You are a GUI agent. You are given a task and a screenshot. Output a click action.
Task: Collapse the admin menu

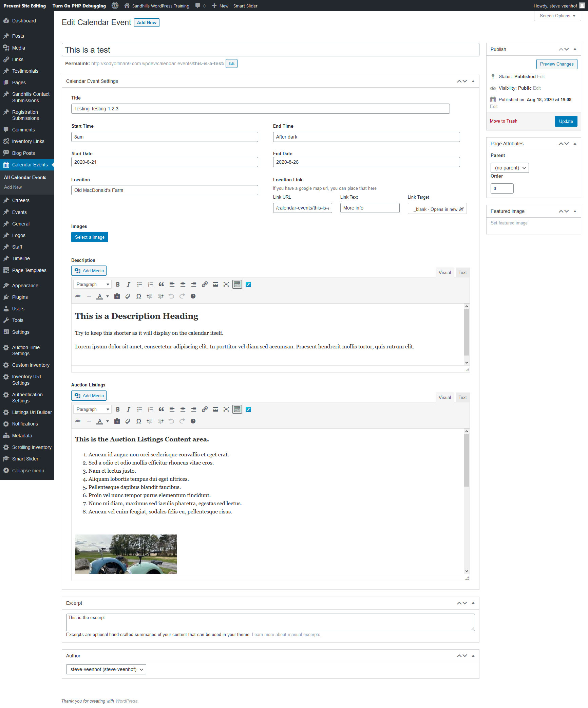point(27,471)
